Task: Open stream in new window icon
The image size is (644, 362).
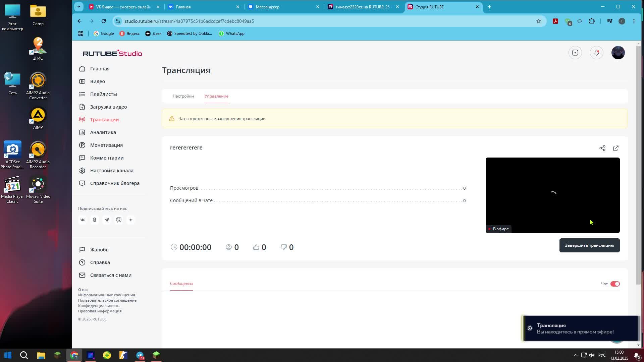Action: click(x=616, y=148)
